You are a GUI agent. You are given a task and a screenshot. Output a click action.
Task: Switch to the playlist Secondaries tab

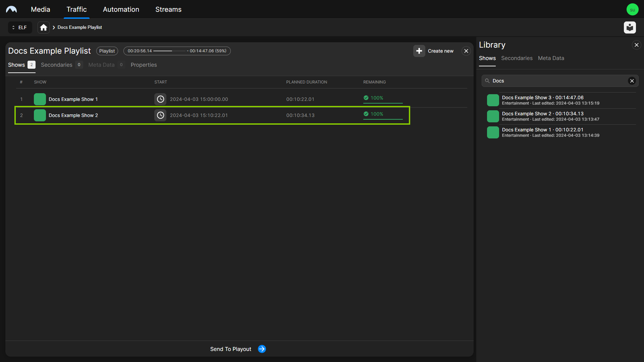[57, 65]
